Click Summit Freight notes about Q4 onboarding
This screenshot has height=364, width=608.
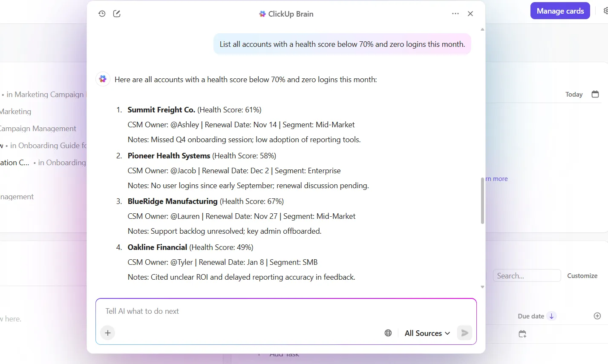tap(244, 140)
